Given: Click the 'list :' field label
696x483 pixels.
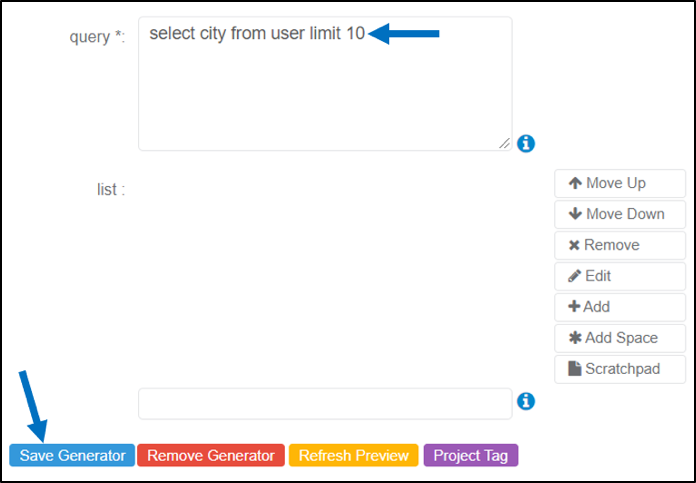Looking at the screenshot, I should pyautogui.click(x=111, y=190).
